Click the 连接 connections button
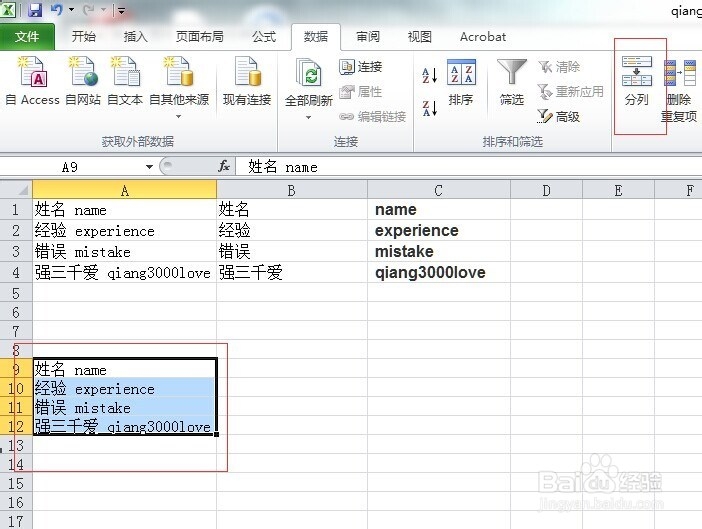The height and width of the screenshot is (529, 702). (x=361, y=67)
